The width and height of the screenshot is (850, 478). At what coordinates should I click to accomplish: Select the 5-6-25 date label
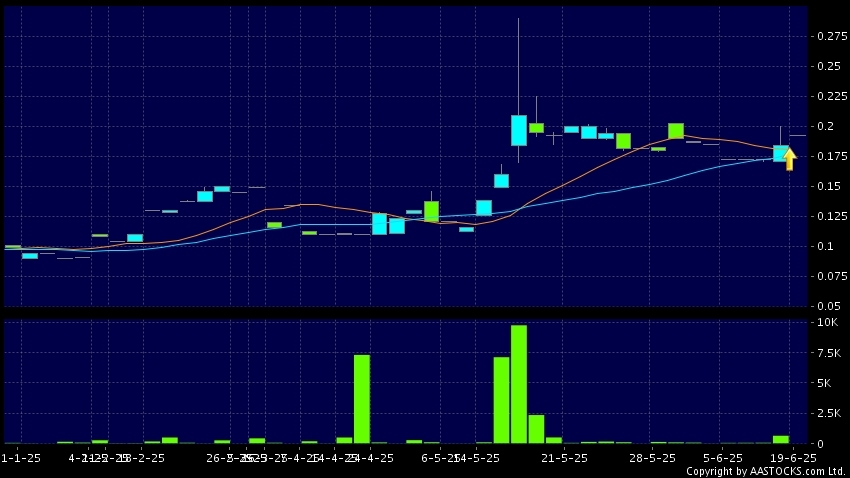pos(723,458)
